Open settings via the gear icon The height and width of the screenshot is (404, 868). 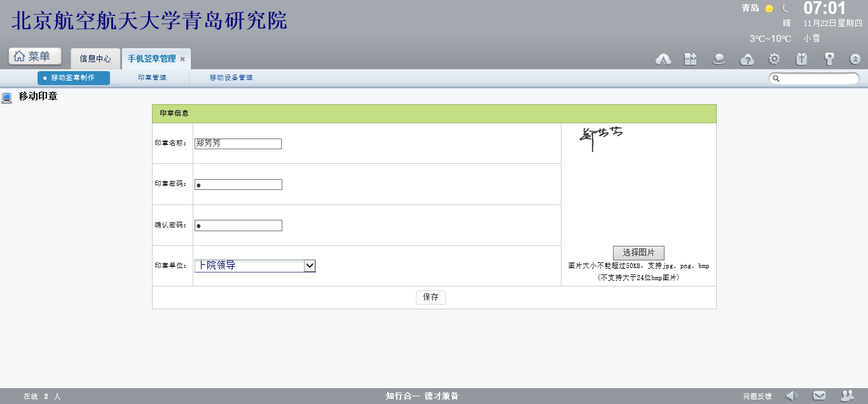[x=774, y=59]
